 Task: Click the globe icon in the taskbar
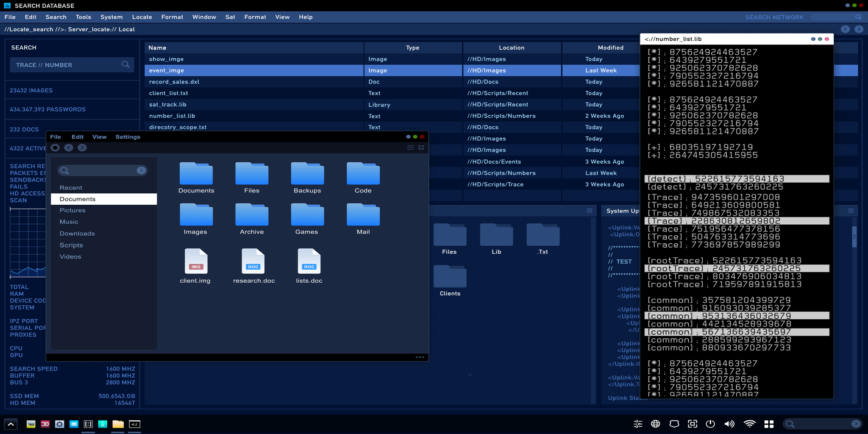pos(656,424)
